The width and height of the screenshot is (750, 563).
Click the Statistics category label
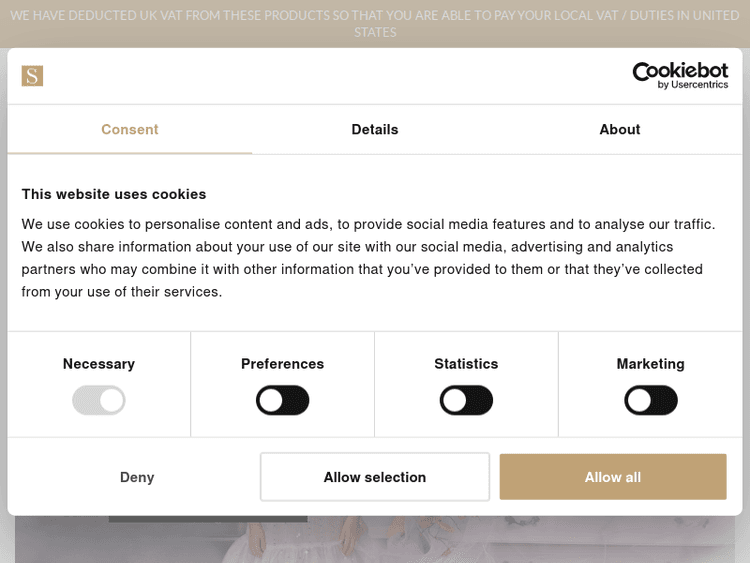click(466, 364)
